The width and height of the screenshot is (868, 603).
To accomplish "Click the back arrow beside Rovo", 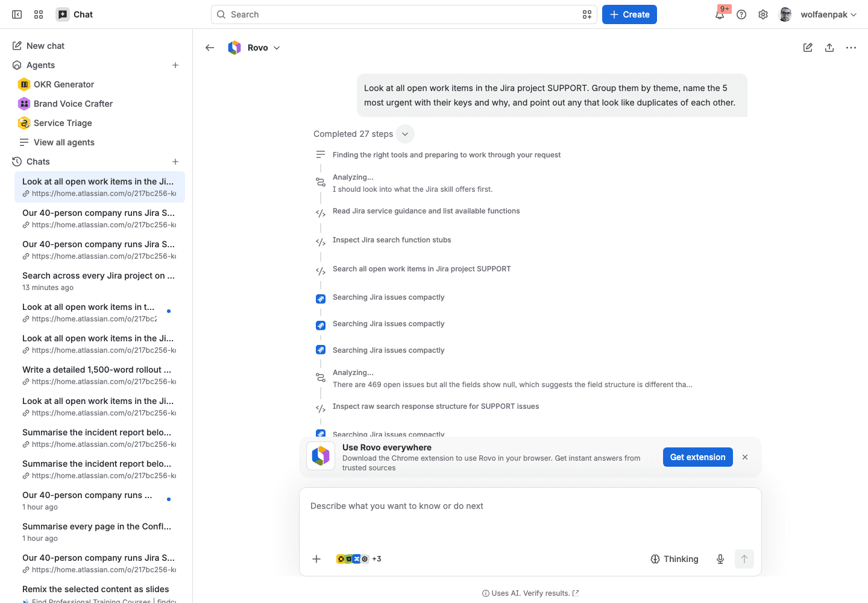I will [210, 48].
